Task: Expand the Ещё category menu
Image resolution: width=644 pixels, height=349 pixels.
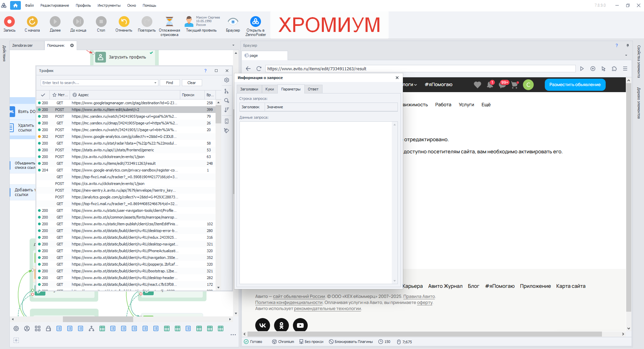Action: coord(486,105)
